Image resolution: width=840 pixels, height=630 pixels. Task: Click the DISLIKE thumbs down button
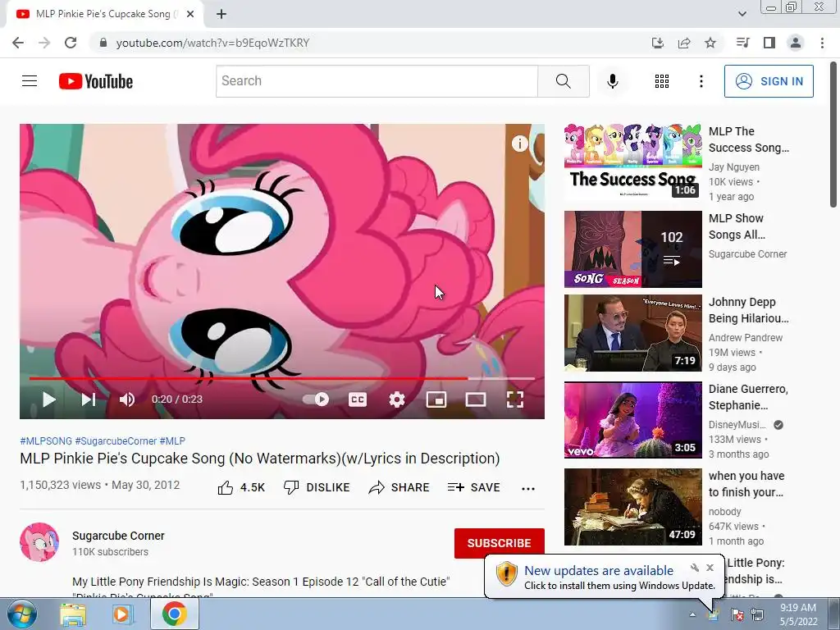[x=317, y=487]
